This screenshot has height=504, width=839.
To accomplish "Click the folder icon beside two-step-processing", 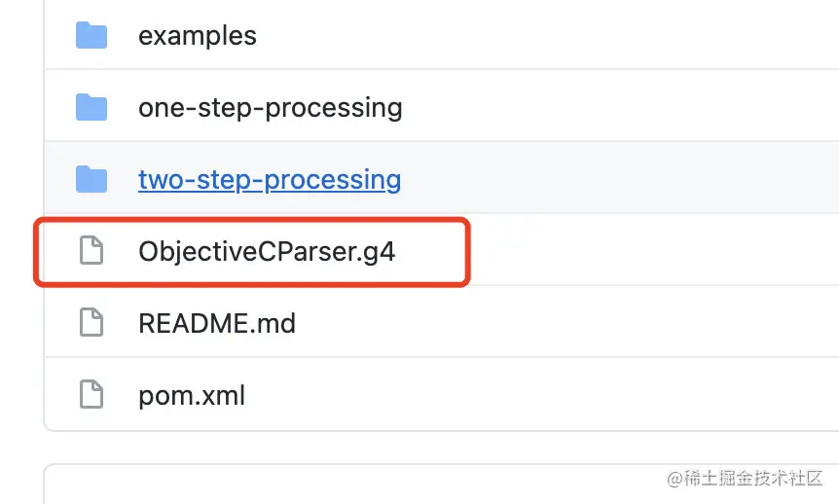I will pyautogui.click(x=91, y=179).
